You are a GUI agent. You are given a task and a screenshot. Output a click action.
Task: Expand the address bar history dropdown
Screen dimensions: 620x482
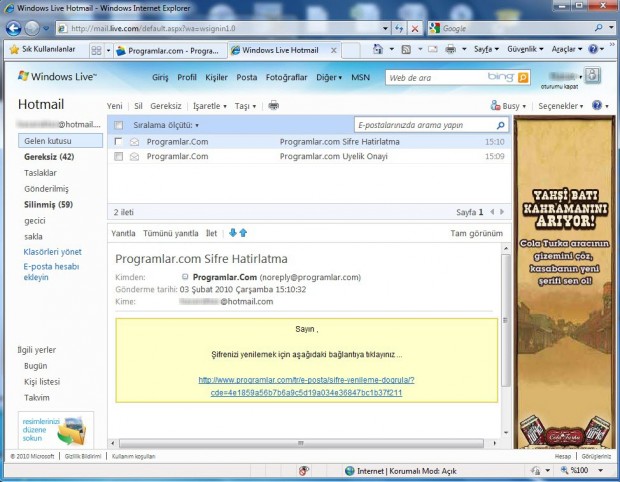pos(385,28)
